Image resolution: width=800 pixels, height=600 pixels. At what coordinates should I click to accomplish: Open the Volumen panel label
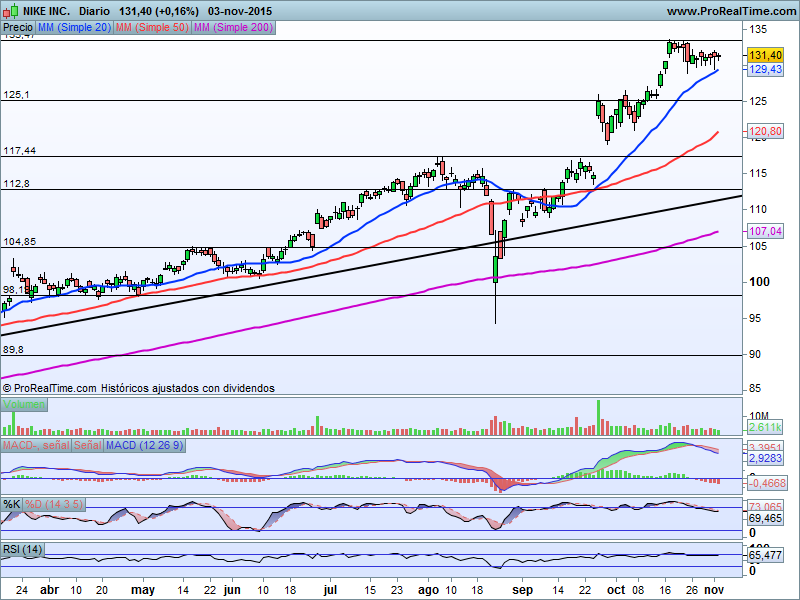(24, 405)
